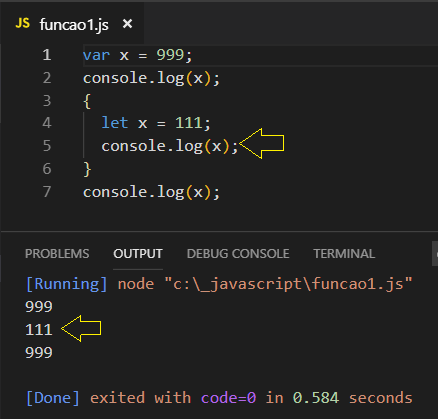Click the yellow arrow beside line 5
The height and width of the screenshot is (419, 441).
[x=262, y=144]
